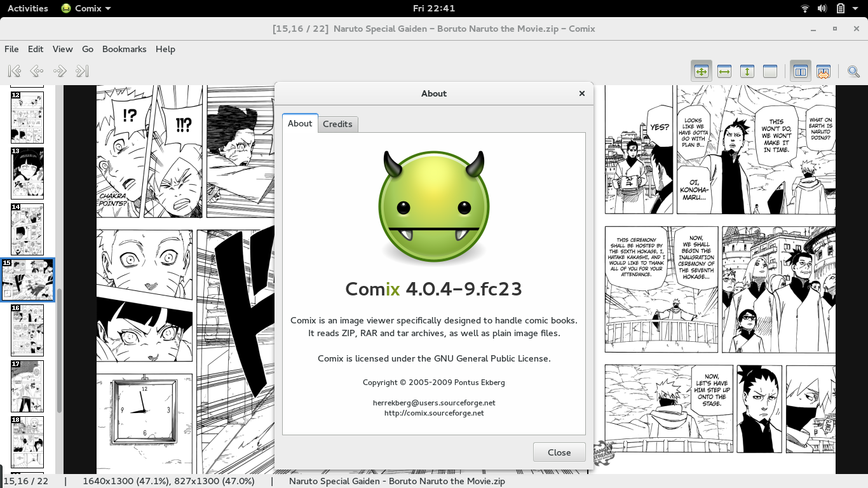Click http://comix.sourceforge.net URL text
868x488 pixels.
point(434,412)
